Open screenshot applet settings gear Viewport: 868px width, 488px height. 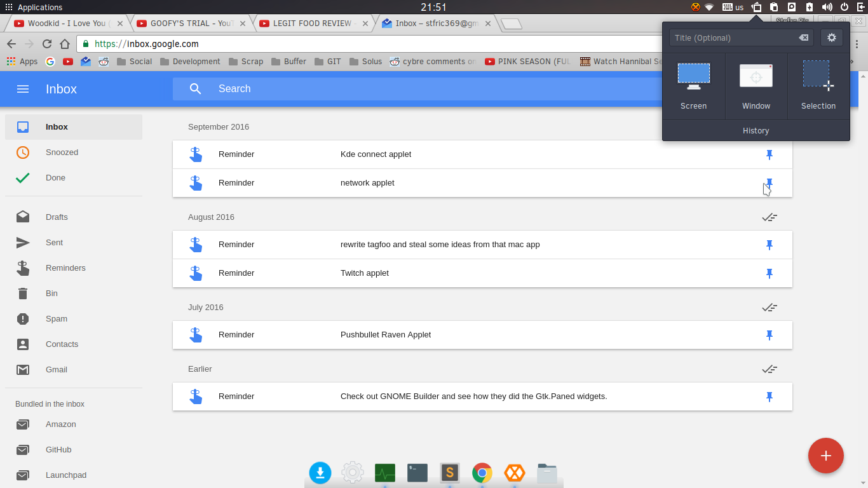point(832,37)
